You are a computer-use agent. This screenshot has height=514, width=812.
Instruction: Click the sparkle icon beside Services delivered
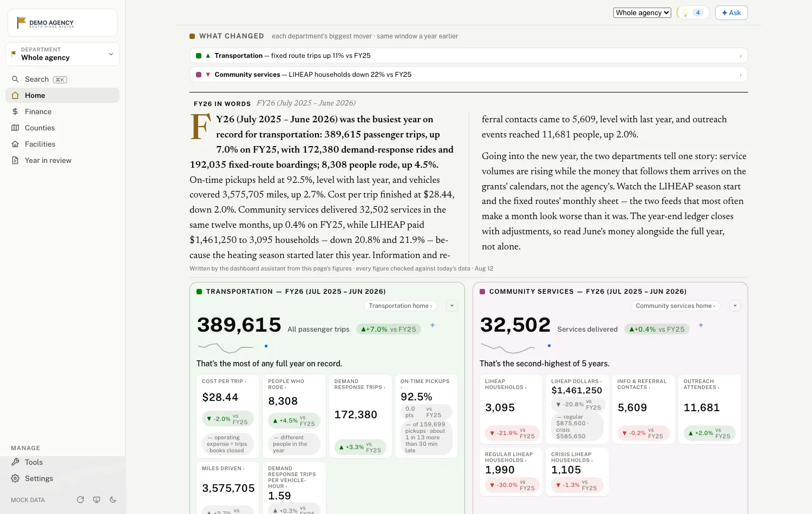click(700, 325)
